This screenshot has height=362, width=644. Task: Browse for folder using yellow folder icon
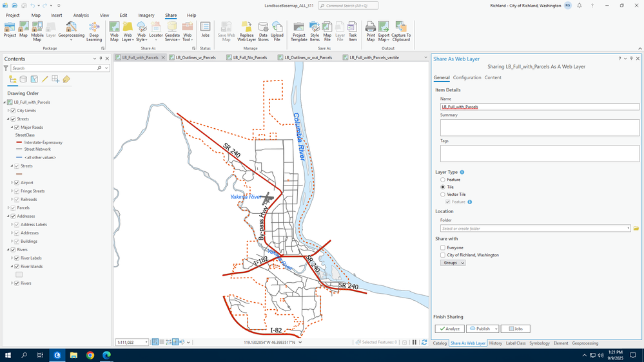[636, 229]
